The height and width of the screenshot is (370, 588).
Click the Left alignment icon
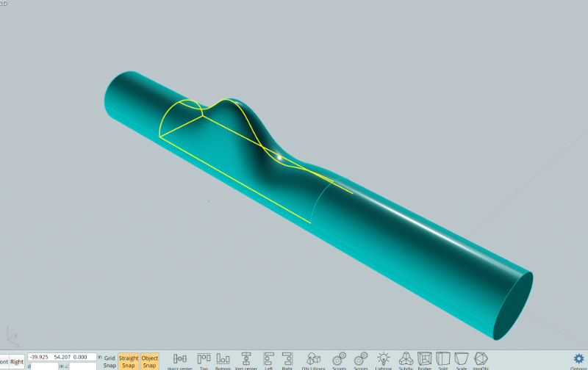point(268,360)
